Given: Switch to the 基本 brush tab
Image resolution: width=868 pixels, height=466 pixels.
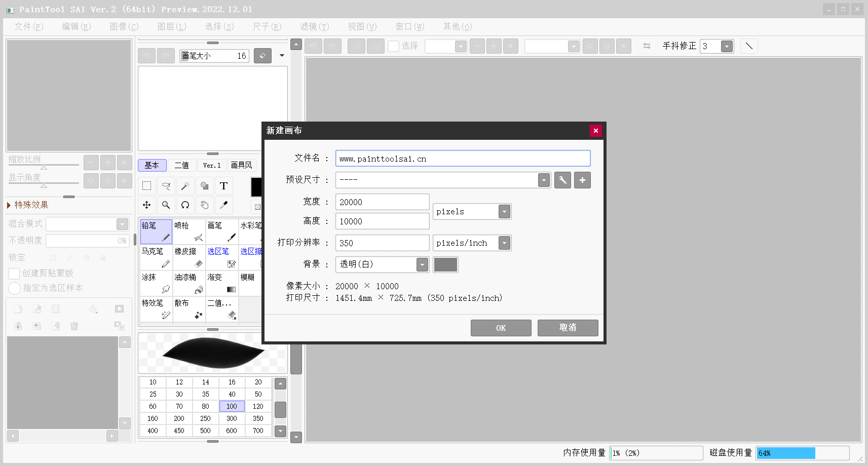Looking at the screenshot, I should click(152, 165).
